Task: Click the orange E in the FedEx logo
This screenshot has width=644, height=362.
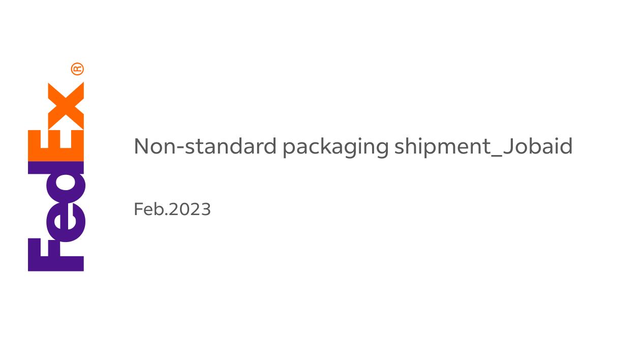Action: point(56,146)
